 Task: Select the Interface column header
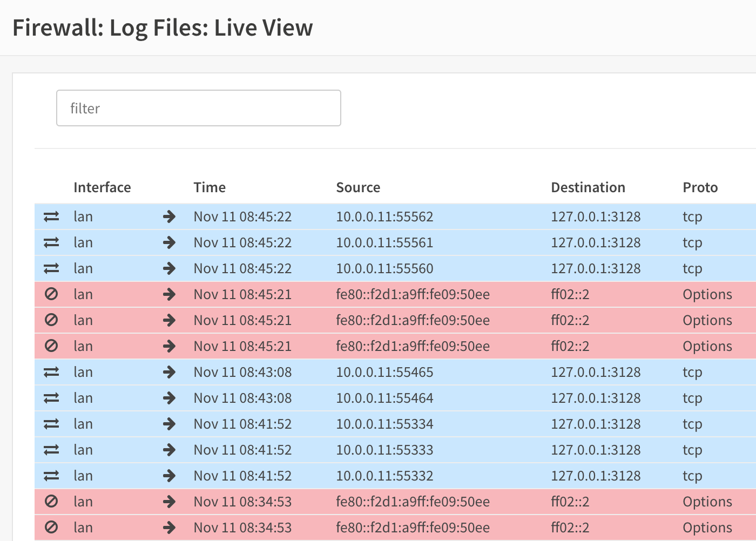(x=102, y=187)
